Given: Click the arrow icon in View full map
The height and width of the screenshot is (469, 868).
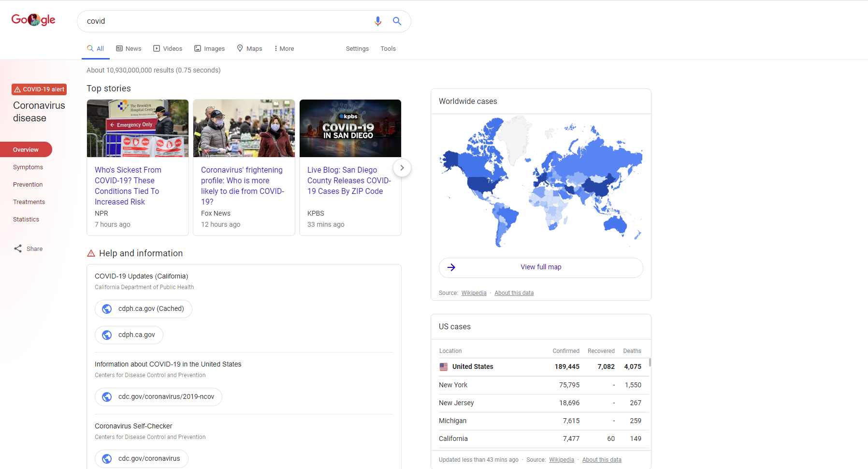Looking at the screenshot, I should point(451,267).
